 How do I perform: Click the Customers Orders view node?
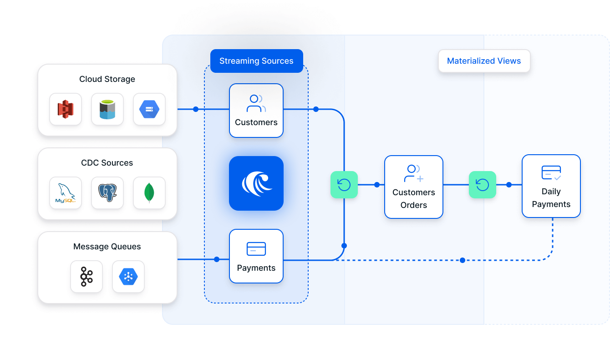[414, 187]
